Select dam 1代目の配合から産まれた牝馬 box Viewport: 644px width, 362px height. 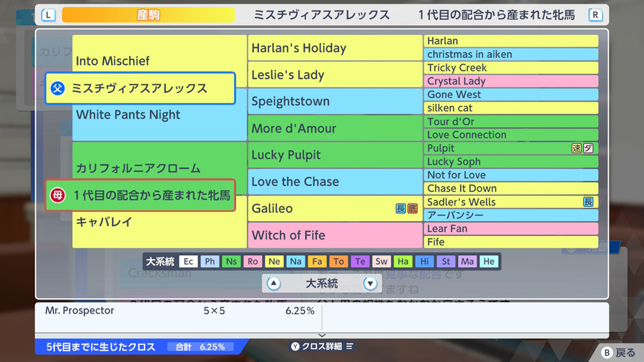[x=140, y=195]
